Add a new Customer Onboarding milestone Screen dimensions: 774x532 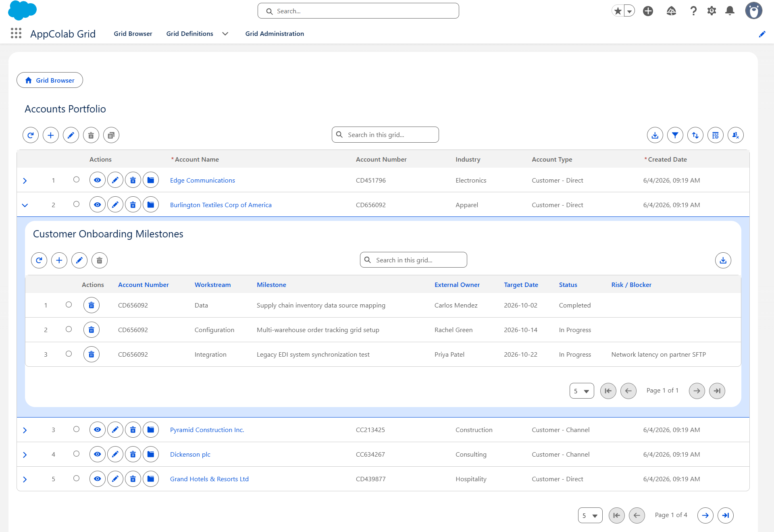click(59, 260)
